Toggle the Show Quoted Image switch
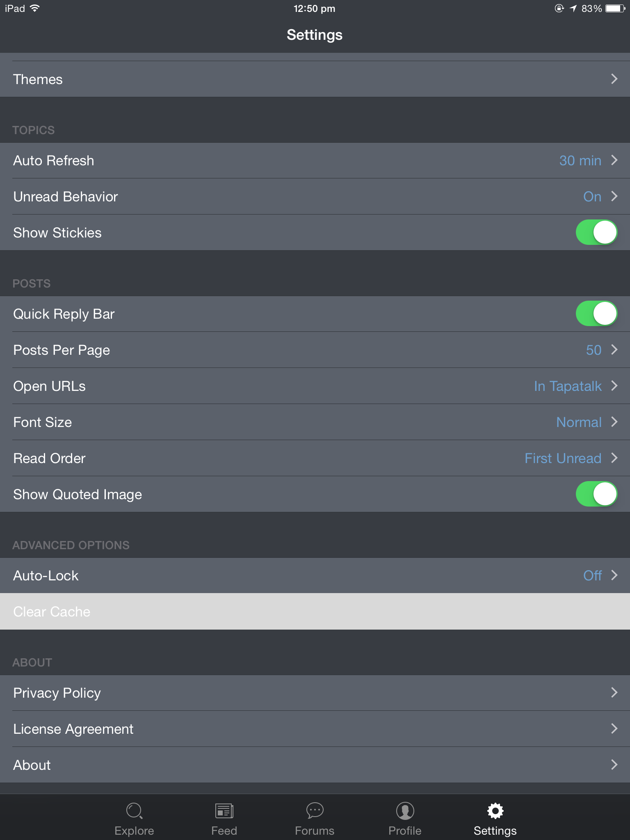The width and height of the screenshot is (630, 840). coord(596,494)
